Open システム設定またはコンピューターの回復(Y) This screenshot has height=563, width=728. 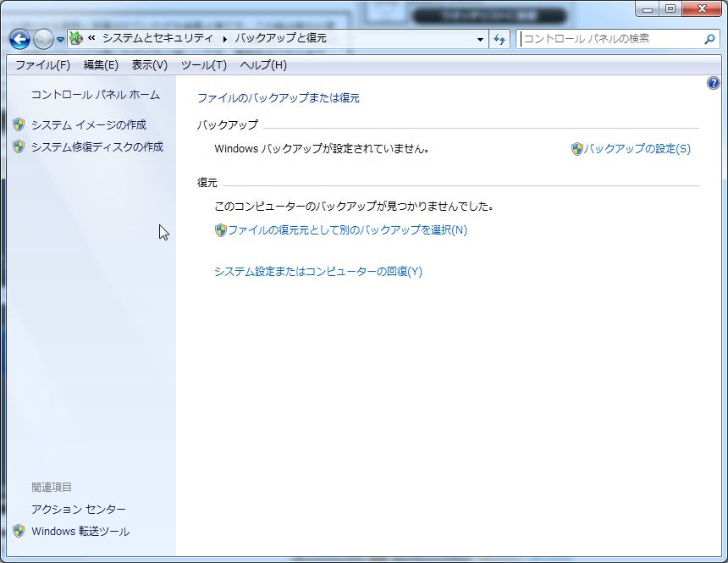[318, 271]
